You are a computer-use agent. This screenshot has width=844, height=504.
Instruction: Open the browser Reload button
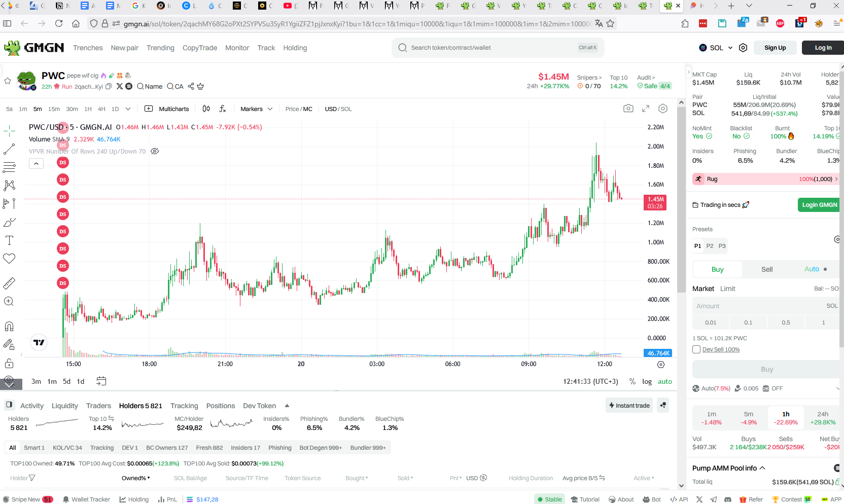point(59,23)
